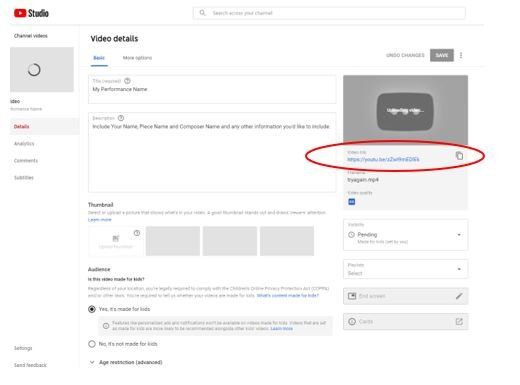This screenshot has width=520, height=385.
Task: Open Settings in the sidebar
Action: click(23, 348)
